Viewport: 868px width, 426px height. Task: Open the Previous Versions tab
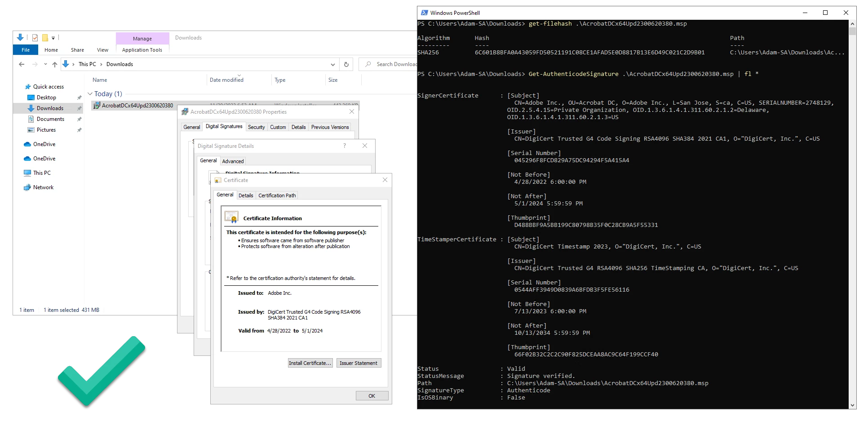click(x=330, y=127)
